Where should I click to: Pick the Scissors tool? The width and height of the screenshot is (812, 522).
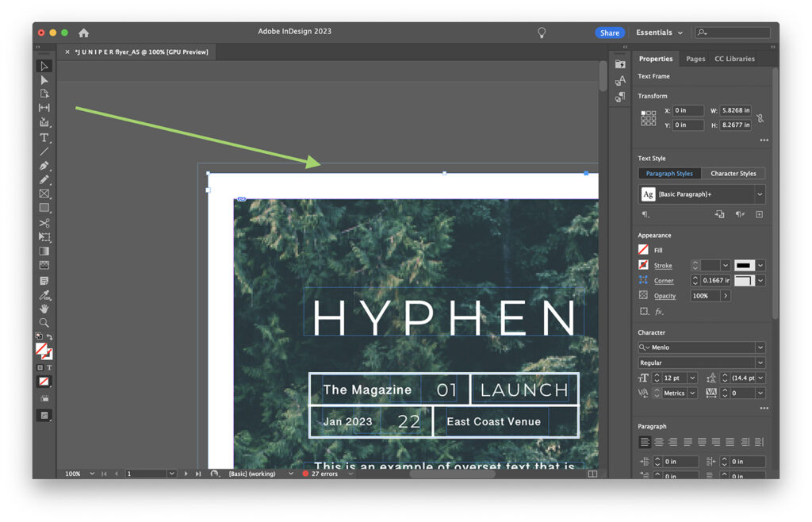pyautogui.click(x=44, y=223)
